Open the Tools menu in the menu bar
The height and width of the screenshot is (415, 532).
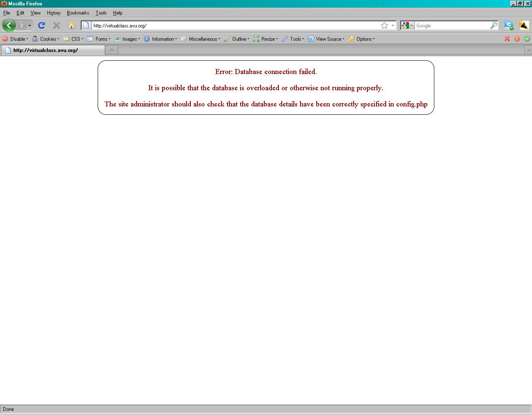101,13
